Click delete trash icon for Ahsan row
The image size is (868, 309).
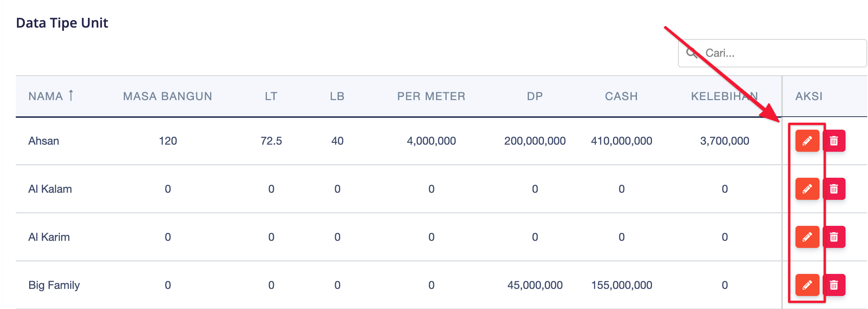coord(834,141)
